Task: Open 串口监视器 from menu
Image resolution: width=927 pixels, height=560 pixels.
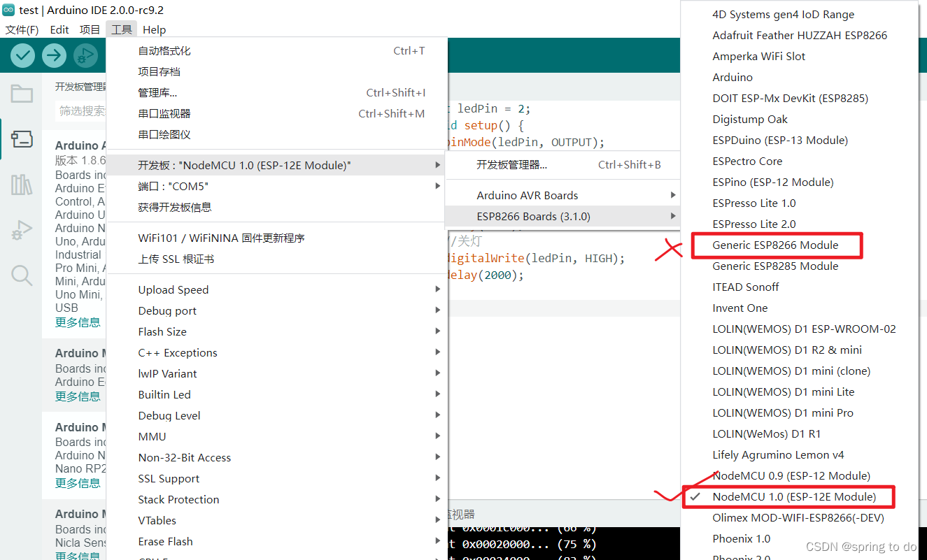Action: (x=277, y=114)
